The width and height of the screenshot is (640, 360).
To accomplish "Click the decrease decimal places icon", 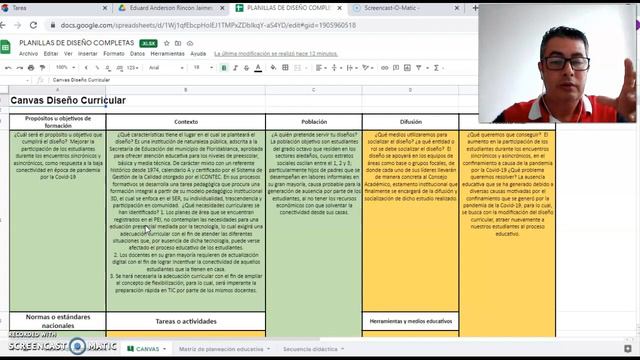I will coord(108,68).
